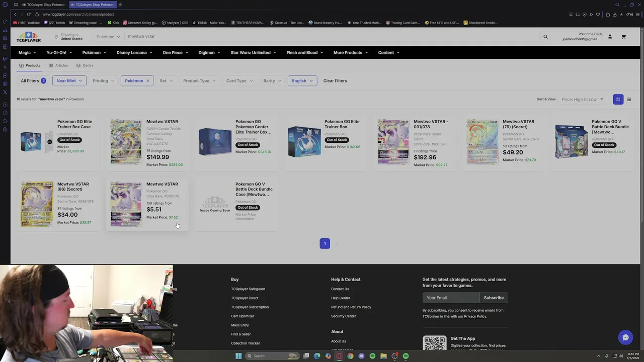Open the English language dropdown
This screenshot has height=362, width=644.
(302, 81)
